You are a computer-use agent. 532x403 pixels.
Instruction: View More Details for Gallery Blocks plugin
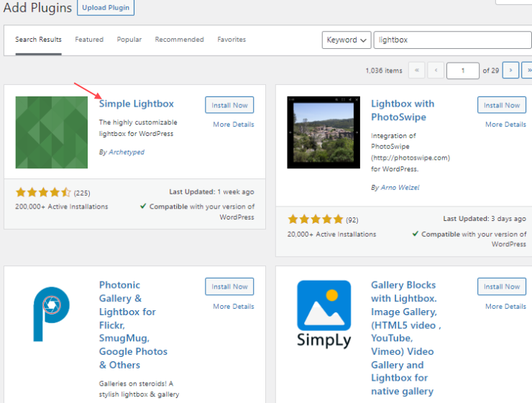click(x=506, y=307)
